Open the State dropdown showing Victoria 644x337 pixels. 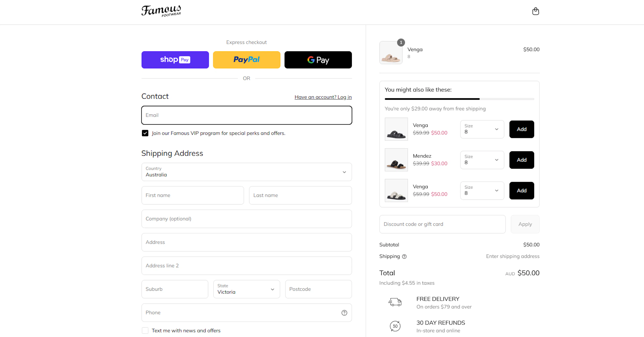(247, 289)
